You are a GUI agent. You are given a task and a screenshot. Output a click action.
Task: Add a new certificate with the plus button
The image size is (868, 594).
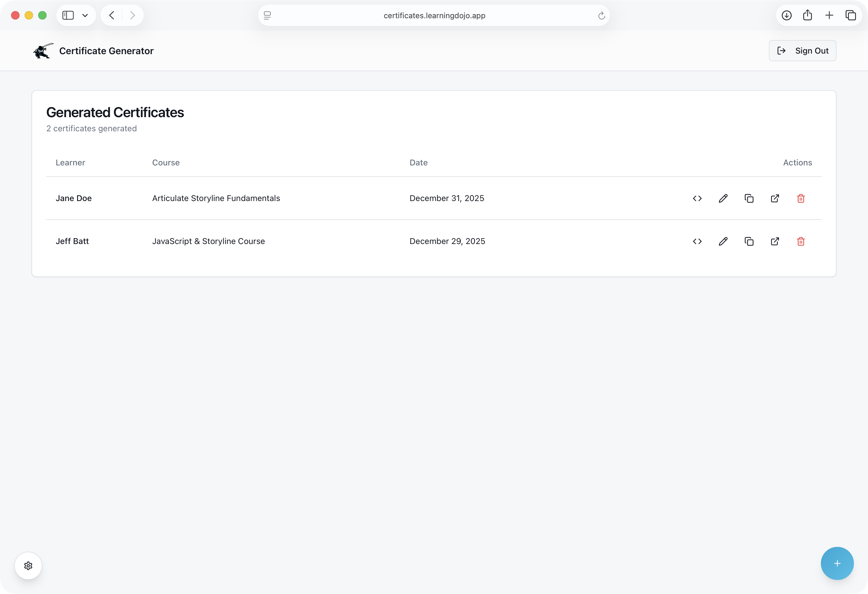(x=837, y=563)
